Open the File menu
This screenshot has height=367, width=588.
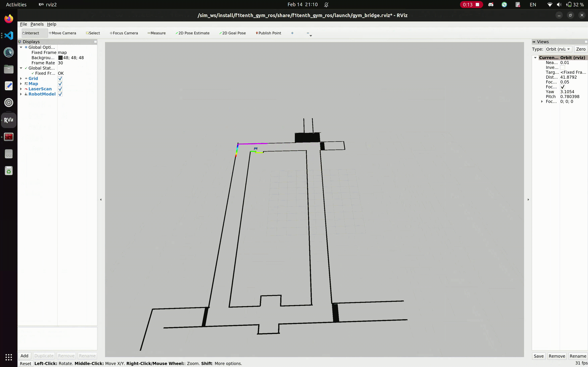click(23, 24)
